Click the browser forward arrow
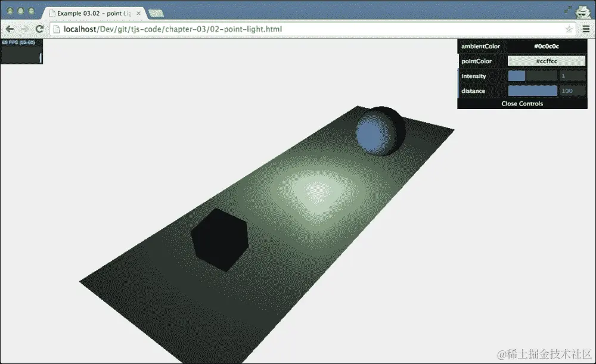 24,29
